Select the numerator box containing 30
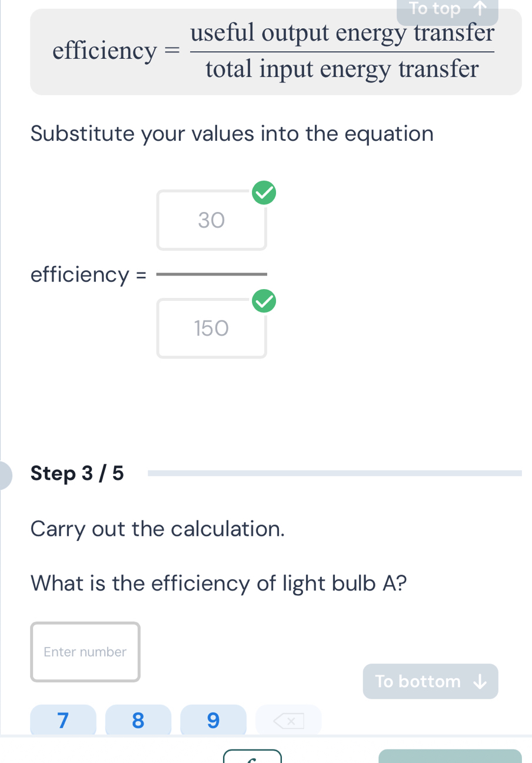532x763 pixels. (211, 220)
